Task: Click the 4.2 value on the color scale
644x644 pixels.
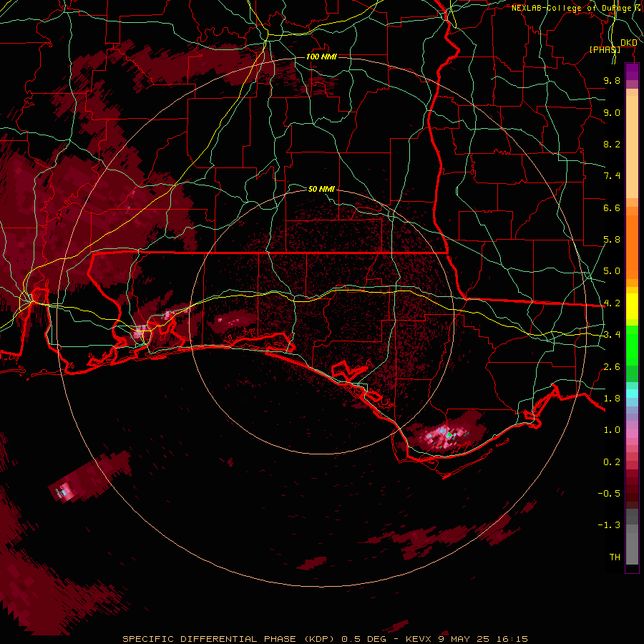Action: coord(612,303)
